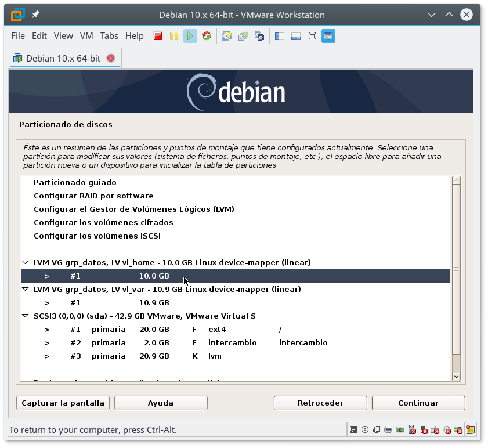
Task: Select the #1 10.9 GB partition row
Action: (236, 302)
